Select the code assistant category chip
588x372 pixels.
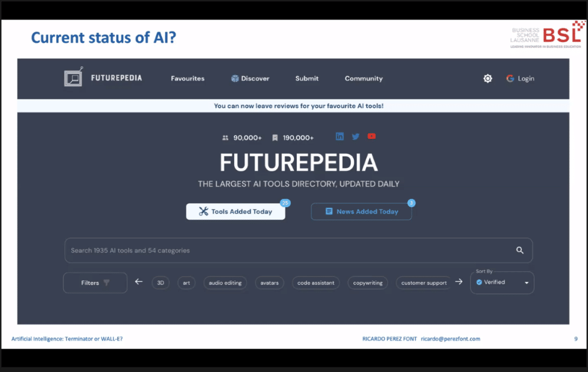315,283
